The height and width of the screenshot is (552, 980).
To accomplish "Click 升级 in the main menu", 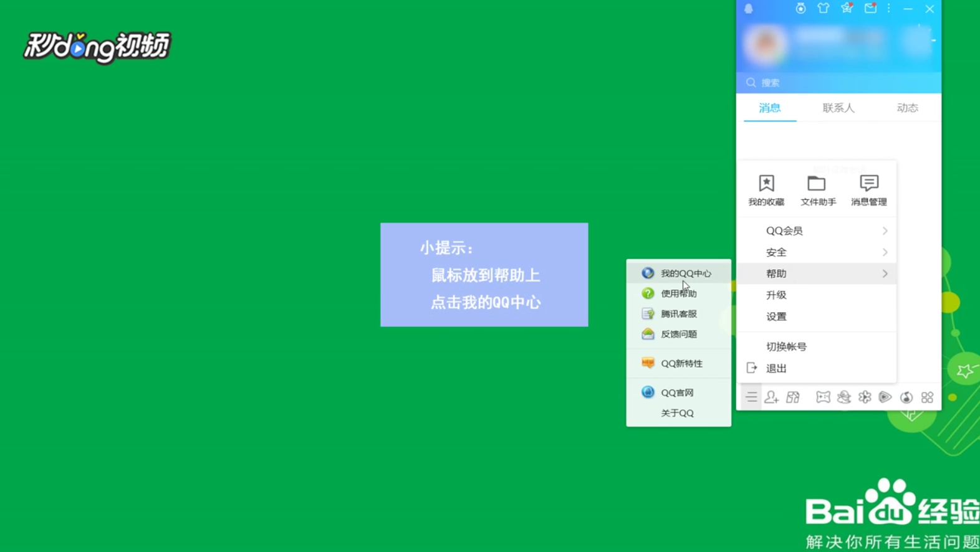I will [x=817, y=295].
